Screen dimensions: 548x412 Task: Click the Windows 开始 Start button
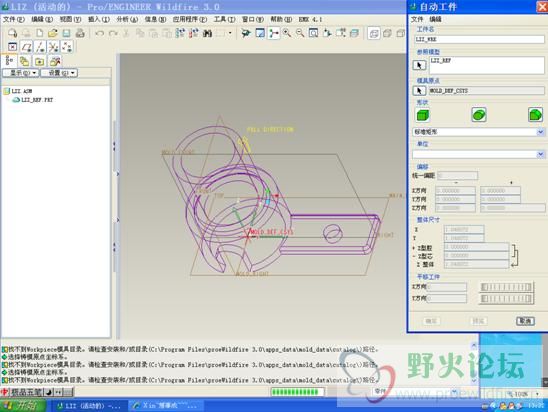23,405
